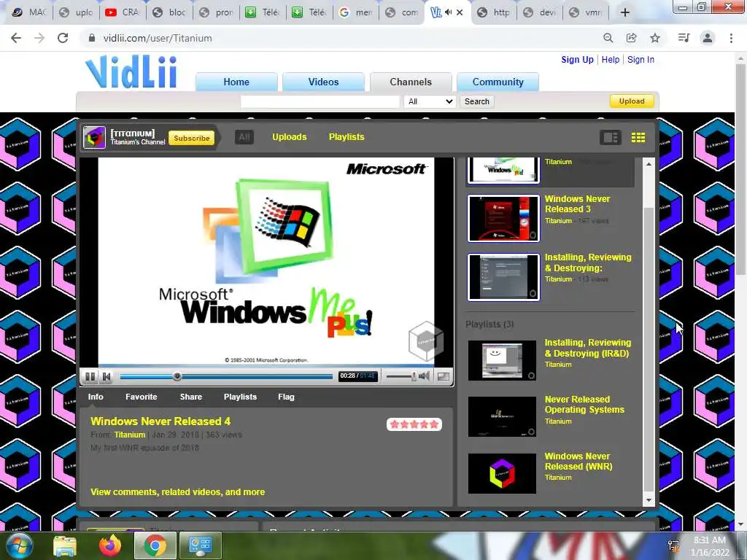
Task: Close the active VidLii tab
Action: pos(460,13)
